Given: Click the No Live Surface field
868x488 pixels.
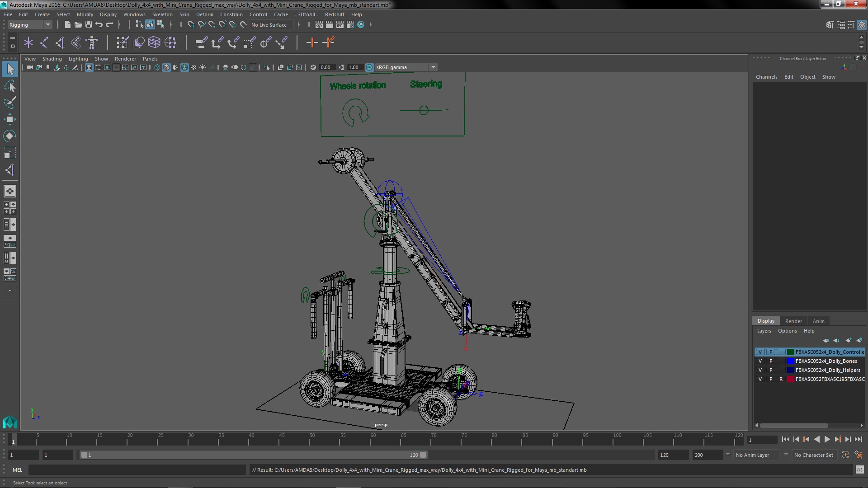Looking at the screenshot, I should coord(271,25).
